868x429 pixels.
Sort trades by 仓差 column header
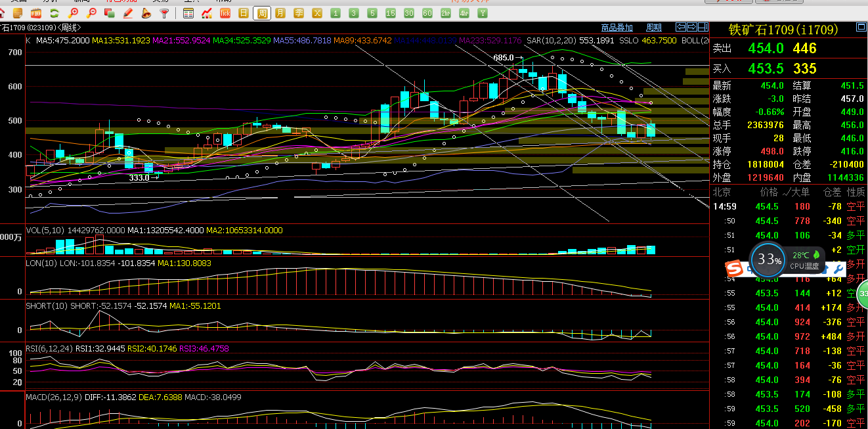832,192
